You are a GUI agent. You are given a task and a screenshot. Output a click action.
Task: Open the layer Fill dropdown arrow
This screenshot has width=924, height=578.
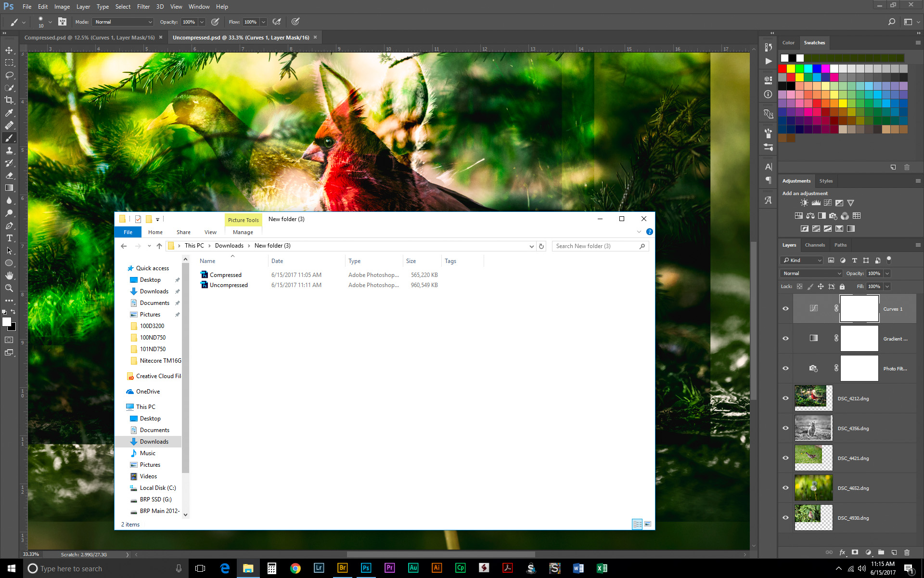click(887, 287)
